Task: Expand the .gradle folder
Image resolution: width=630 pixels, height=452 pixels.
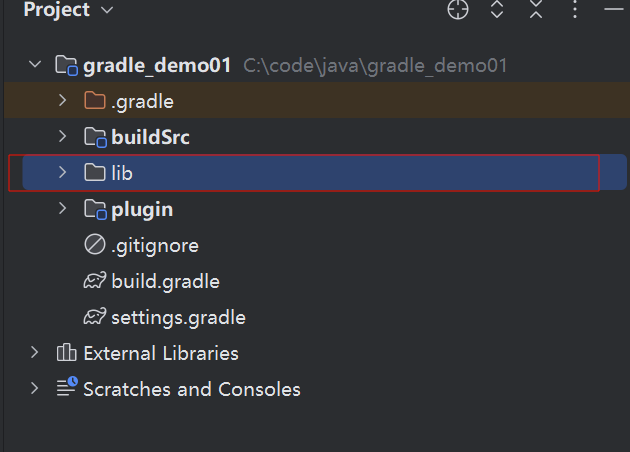Action: [62, 100]
